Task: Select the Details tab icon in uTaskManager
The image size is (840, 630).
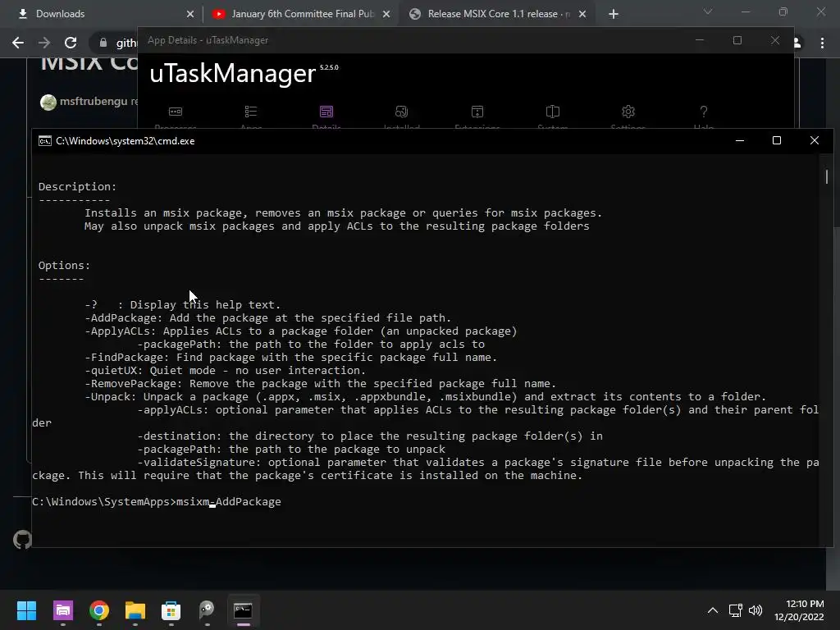Action: click(x=326, y=112)
